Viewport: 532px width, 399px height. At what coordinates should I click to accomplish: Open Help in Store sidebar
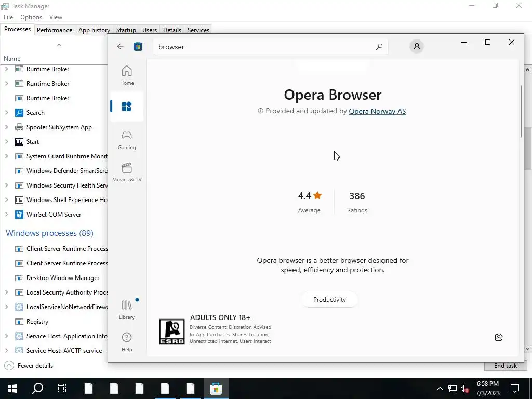[127, 342]
